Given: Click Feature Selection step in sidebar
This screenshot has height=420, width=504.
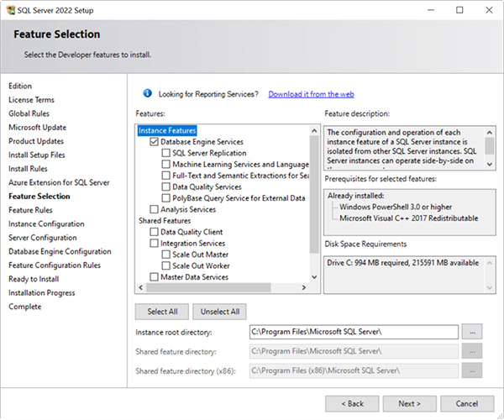Looking at the screenshot, I should (39, 197).
